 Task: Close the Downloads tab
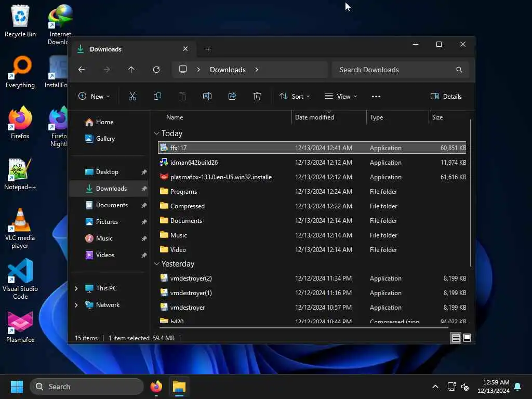pos(185,49)
